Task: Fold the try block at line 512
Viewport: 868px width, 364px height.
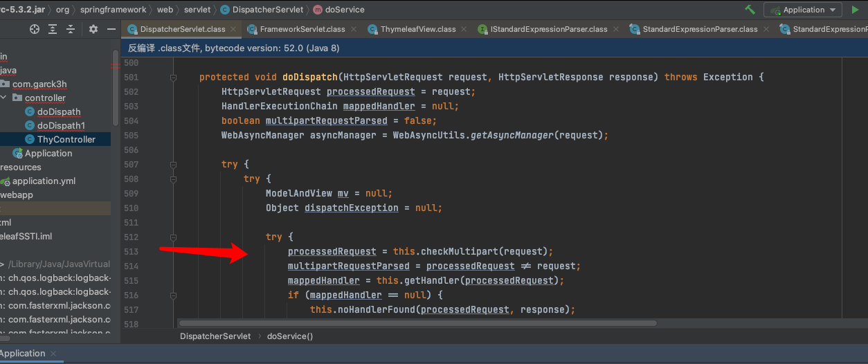Action: pos(174,237)
